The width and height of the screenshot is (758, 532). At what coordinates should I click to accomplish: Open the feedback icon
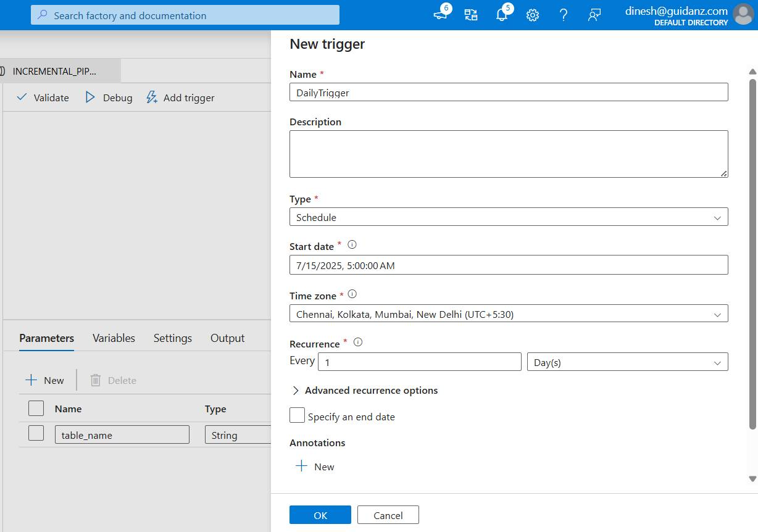(x=594, y=15)
